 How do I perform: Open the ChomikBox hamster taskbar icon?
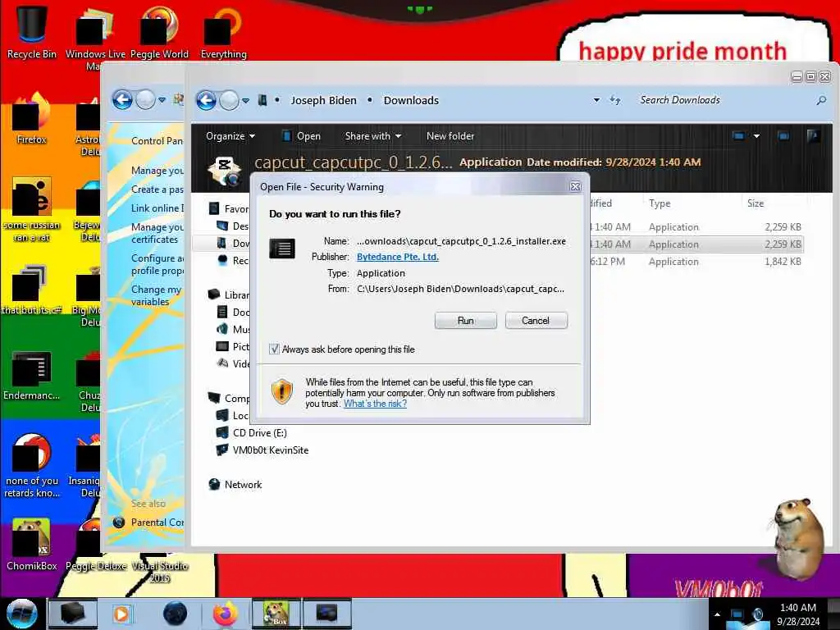(x=276, y=614)
